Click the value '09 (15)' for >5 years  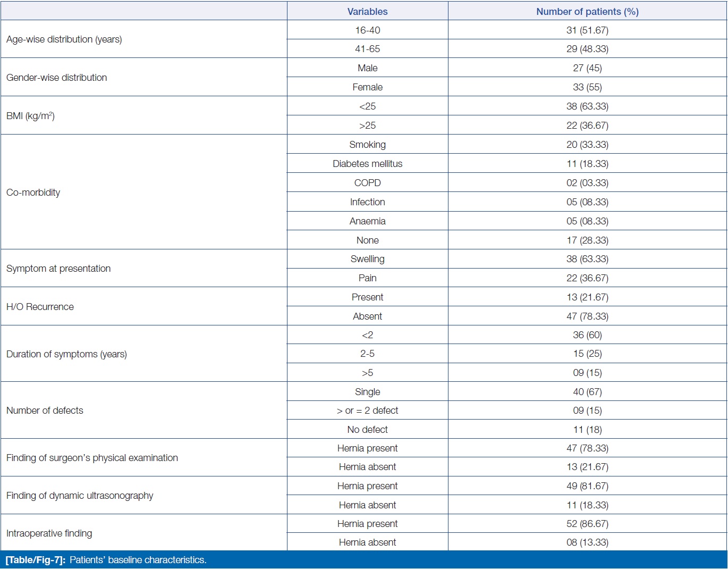pyautogui.click(x=587, y=373)
